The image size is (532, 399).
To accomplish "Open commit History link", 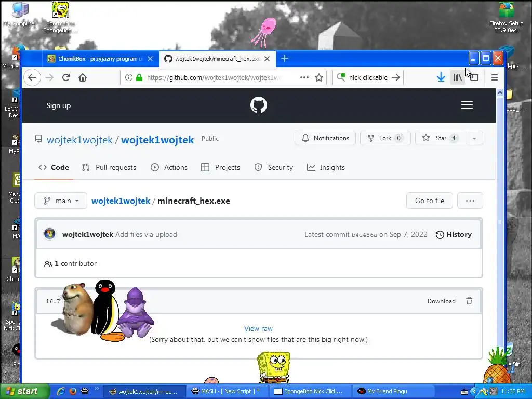I will coord(454,234).
